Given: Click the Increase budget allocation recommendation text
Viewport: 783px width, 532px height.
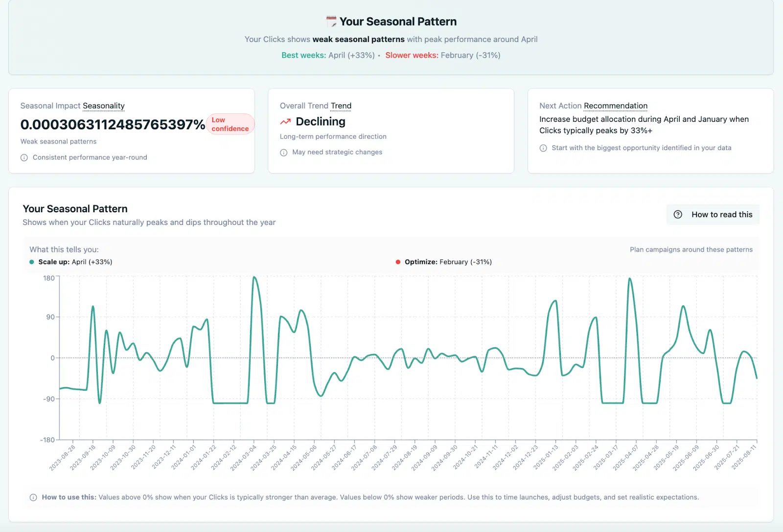Looking at the screenshot, I should tap(644, 125).
